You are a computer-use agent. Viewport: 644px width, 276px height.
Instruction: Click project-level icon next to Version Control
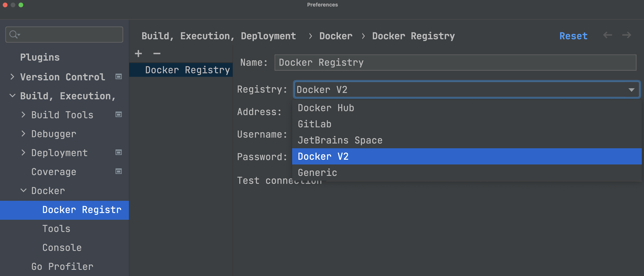[x=118, y=77]
